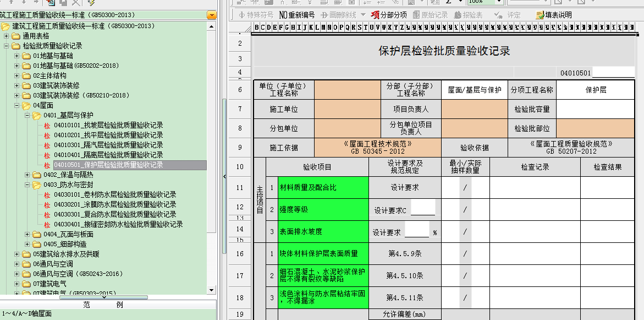
Task: Open the orange standard selector dropdown
Action: (x=212, y=15)
